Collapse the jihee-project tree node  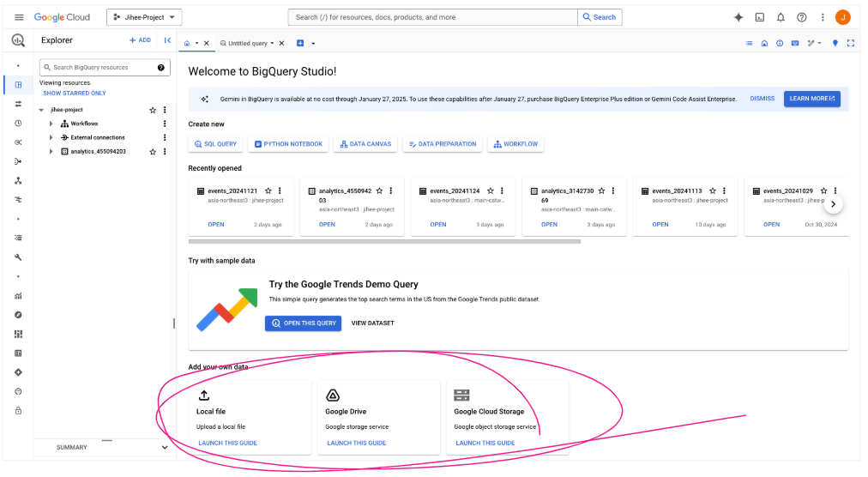[41, 111]
